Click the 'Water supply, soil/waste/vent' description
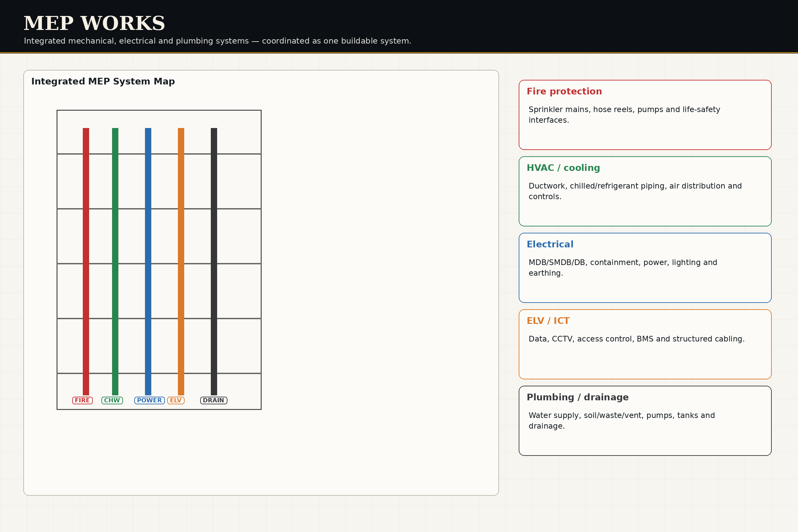The width and height of the screenshot is (798, 532). 621,421
